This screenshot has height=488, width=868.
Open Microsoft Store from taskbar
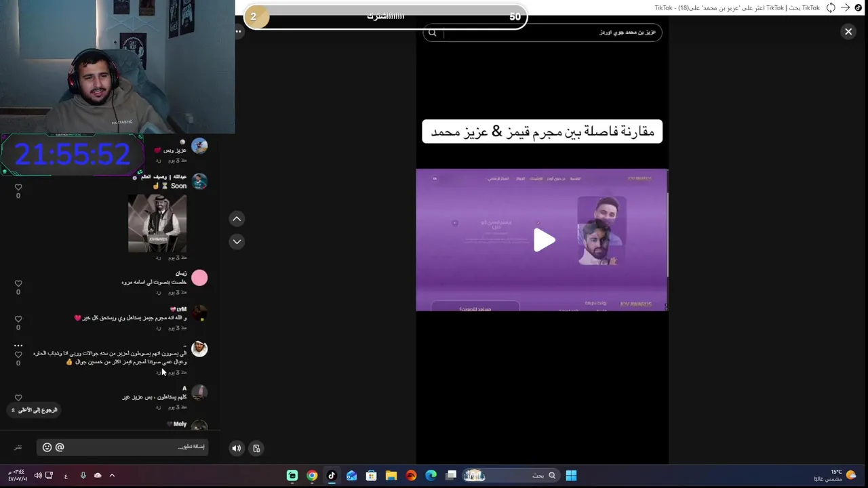pyautogui.click(x=371, y=476)
